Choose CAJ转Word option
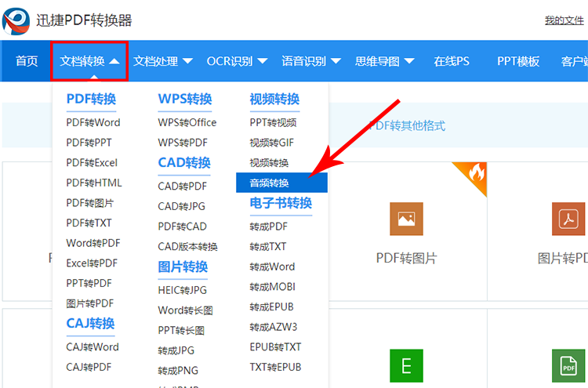Screen dimensions: 588x388 pos(93,347)
